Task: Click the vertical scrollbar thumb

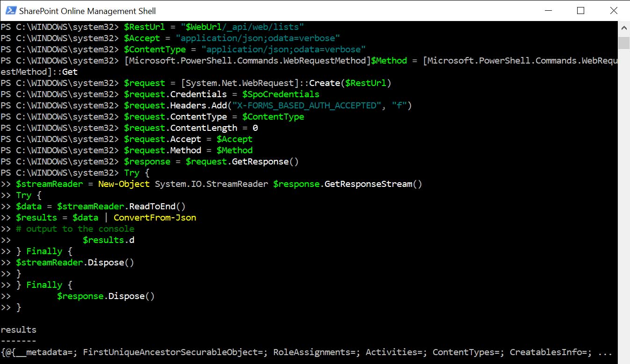Action: coord(624,43)
